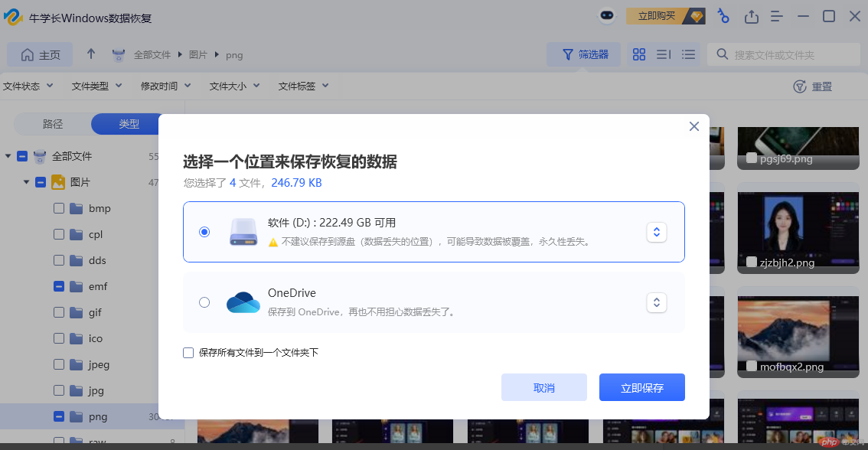Click the 重置 reset filters button
The height and width of the screenshot is (450, 868).
(813, 86)
